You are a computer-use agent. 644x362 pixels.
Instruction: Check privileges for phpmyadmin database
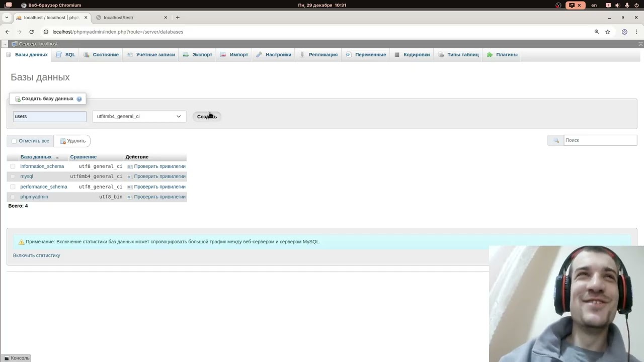pyautogui.click(x=156, y=197)
